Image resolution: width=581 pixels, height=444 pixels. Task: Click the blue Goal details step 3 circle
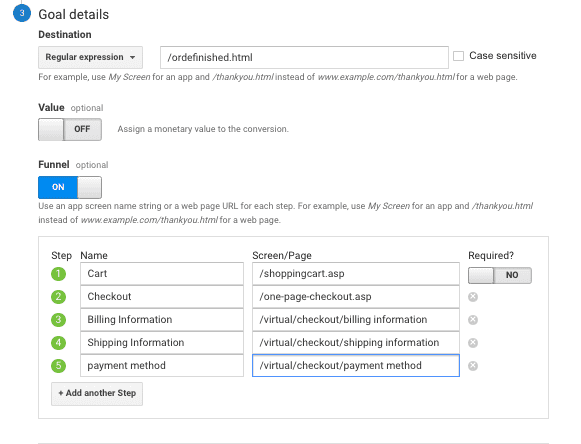[22, 13]
